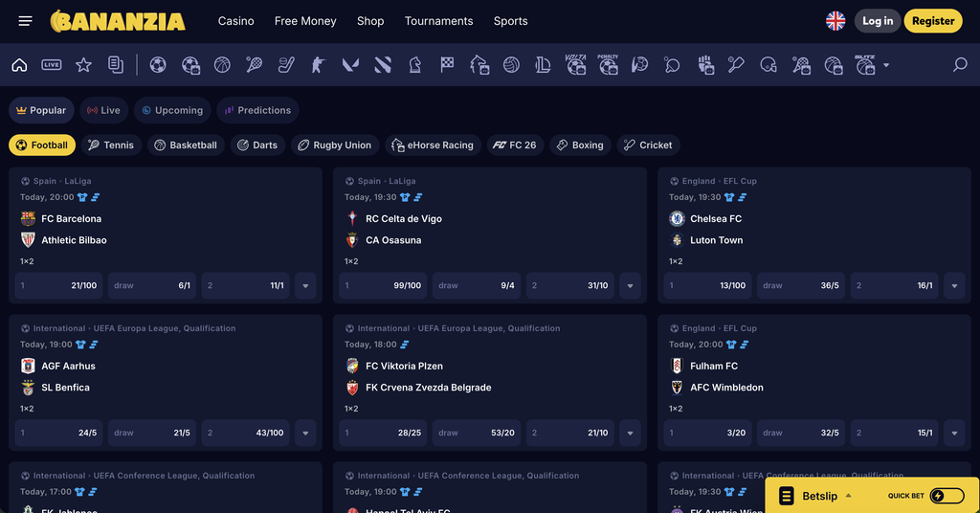Select the eFighting glove icon

pyautogui.click(x=705, y=65)
